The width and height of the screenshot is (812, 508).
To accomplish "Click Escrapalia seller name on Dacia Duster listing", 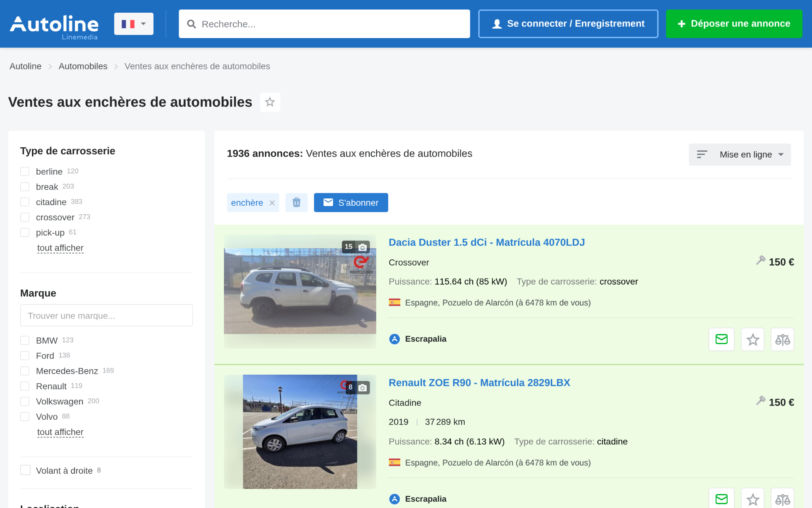I will tap(426, 339).
